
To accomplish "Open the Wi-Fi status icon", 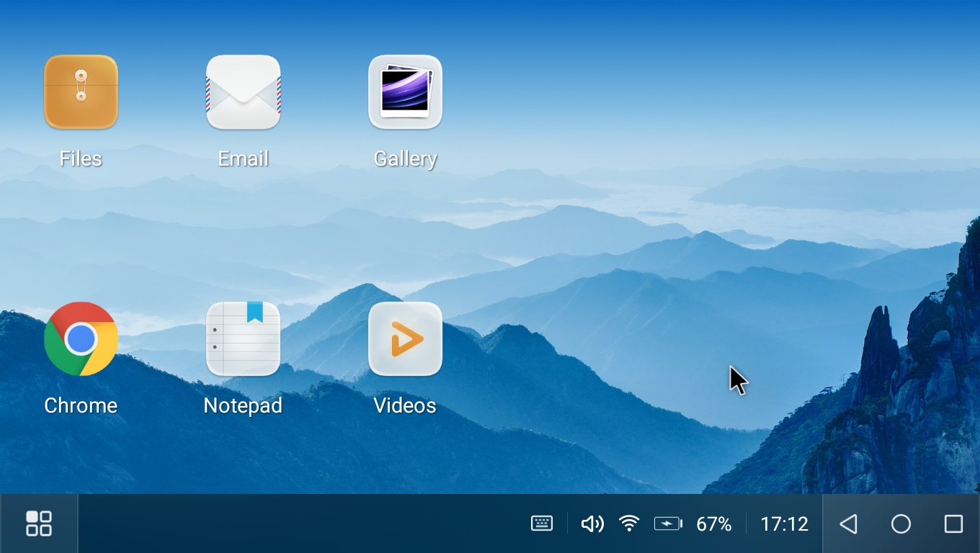I will click(x=630, y=523).
